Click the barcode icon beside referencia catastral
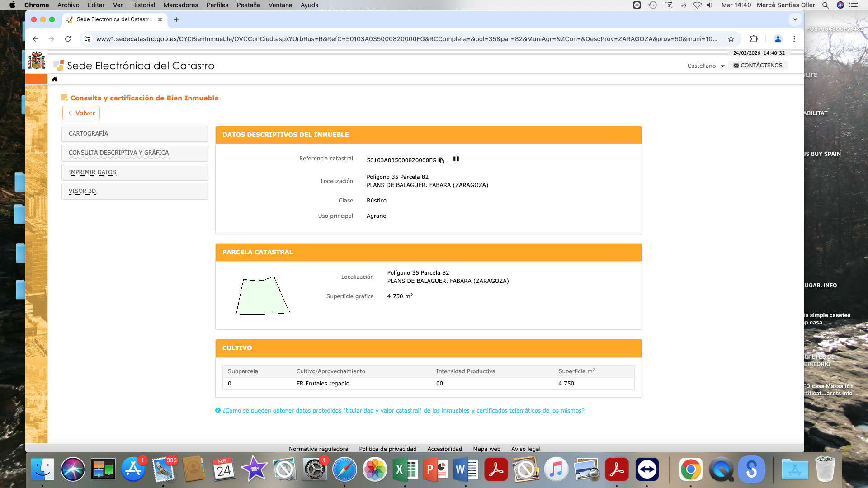 pos(456,159)
